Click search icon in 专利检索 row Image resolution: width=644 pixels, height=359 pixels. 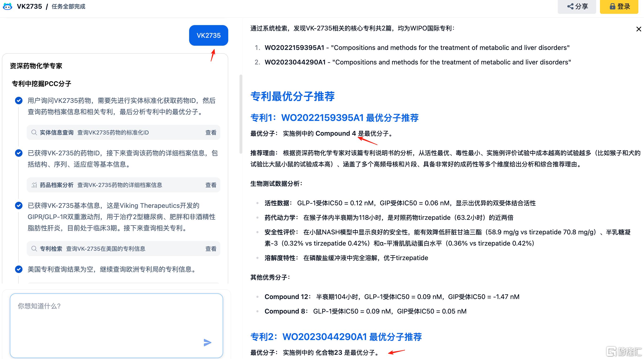coord(34,249)
